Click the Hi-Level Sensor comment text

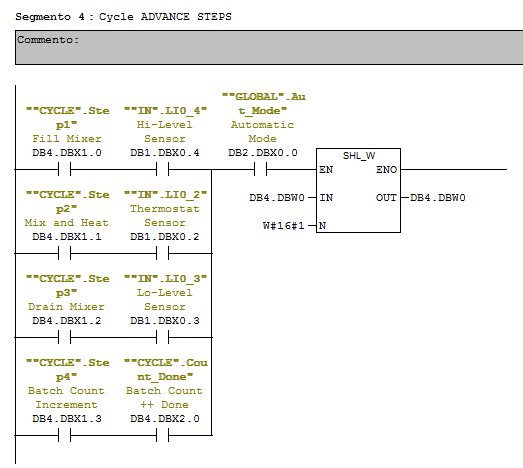click(165, 131)
